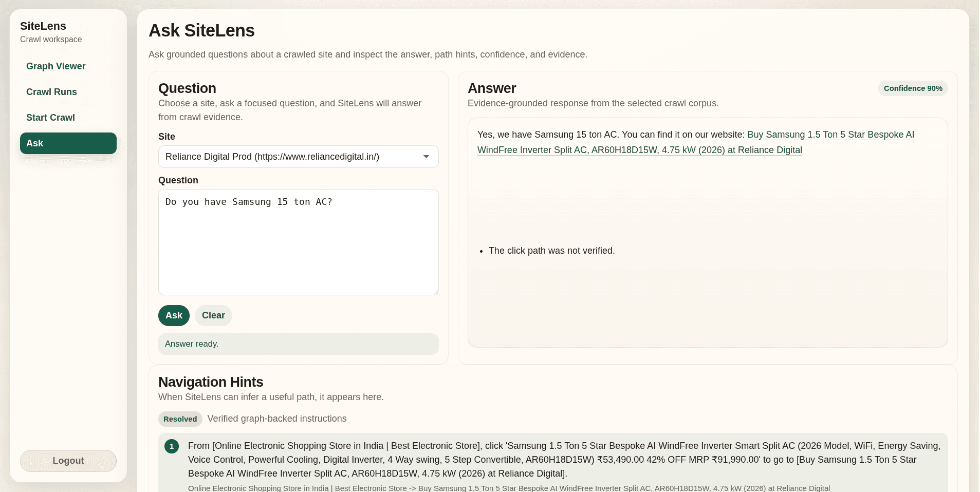Open the Samsung 1.5 Ton AC answer link
Screen dimensions: 980x492
pos(696,142)
